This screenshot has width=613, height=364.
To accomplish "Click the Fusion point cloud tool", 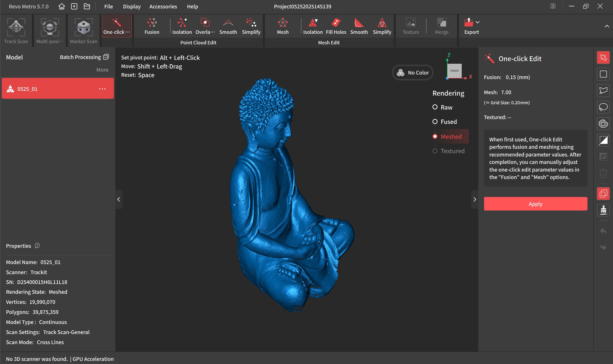I will 152,26.
